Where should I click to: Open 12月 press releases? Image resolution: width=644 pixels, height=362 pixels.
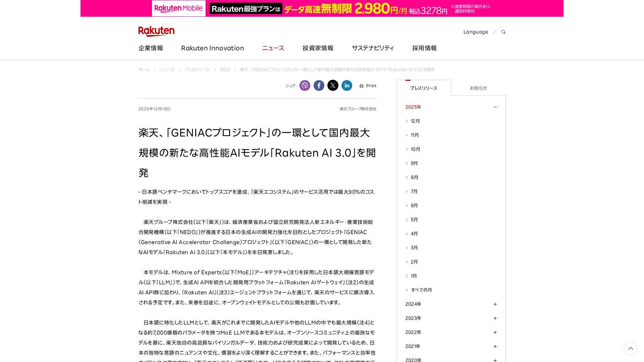click(x=415, y=121)
